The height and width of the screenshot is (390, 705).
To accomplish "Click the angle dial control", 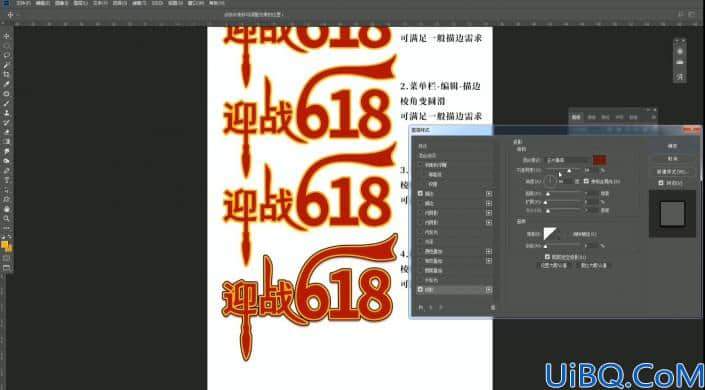I will point(550,181).
